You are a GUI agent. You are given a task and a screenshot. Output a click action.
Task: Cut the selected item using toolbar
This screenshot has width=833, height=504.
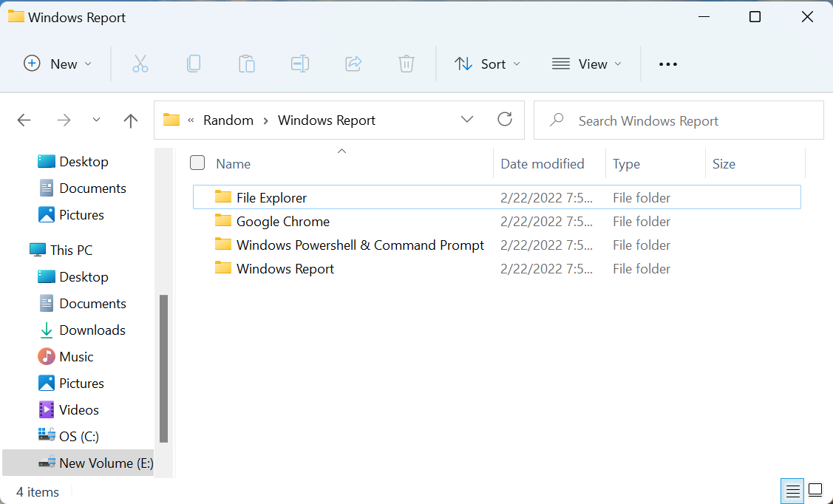pyautogui.click(x=140, y=64)
